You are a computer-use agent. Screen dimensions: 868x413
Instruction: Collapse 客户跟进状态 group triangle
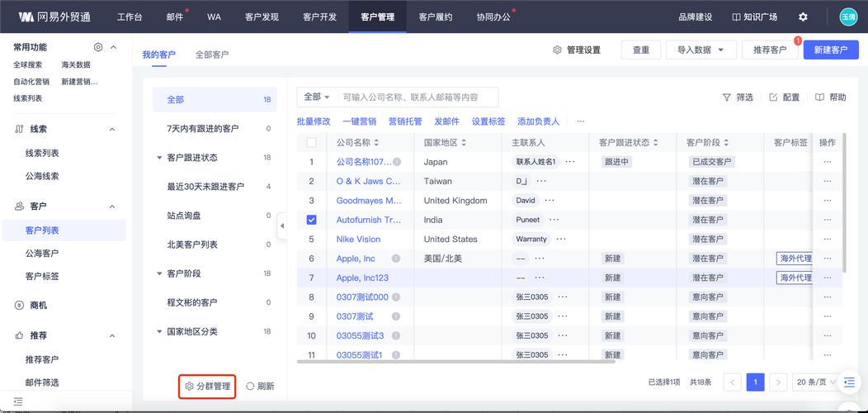coord(159,158)
